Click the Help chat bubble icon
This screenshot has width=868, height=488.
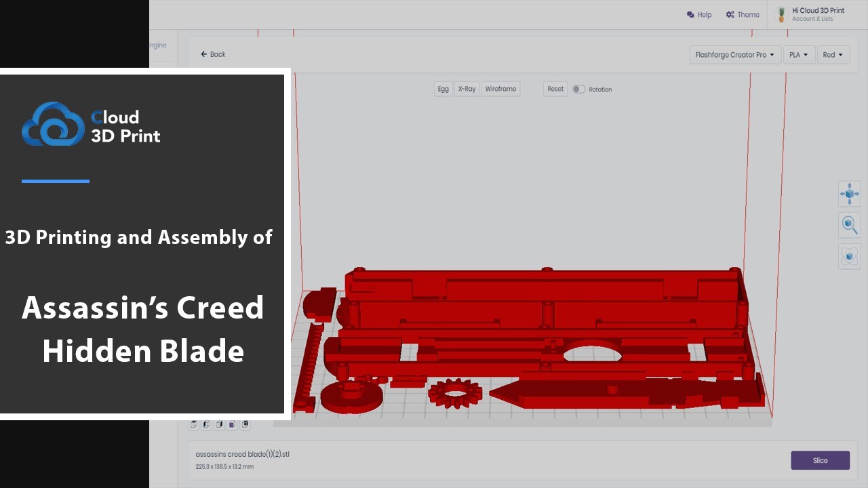coord(690,14)
